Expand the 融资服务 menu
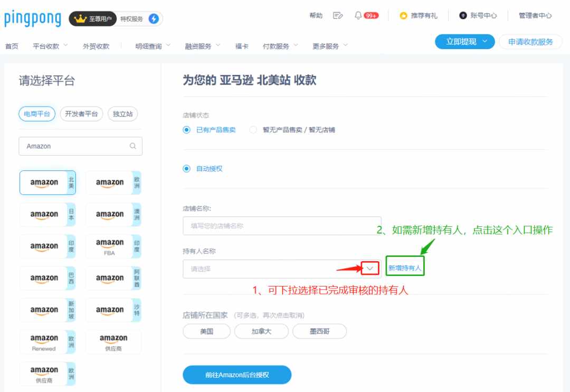Screen dimensions: 570x392 pos(203,46)
